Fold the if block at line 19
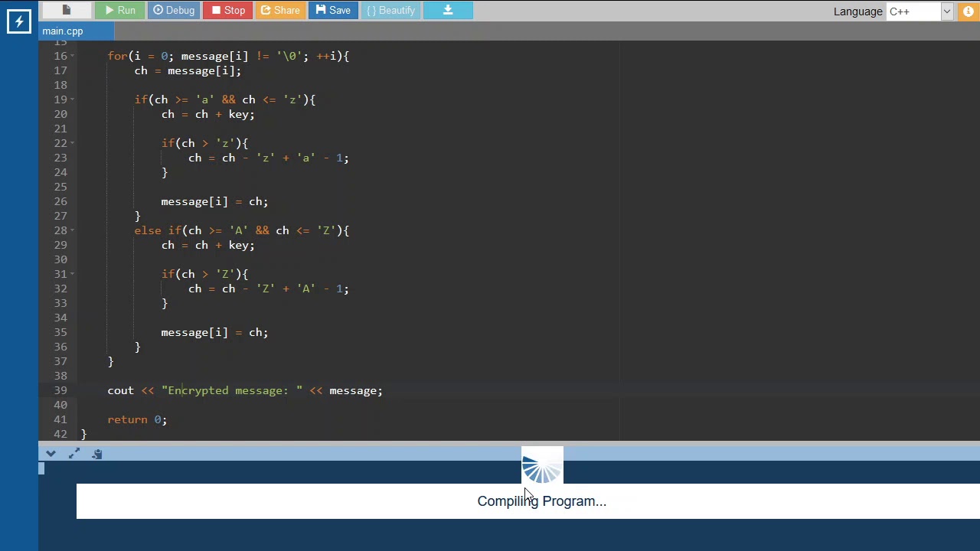 pos(73,99)
